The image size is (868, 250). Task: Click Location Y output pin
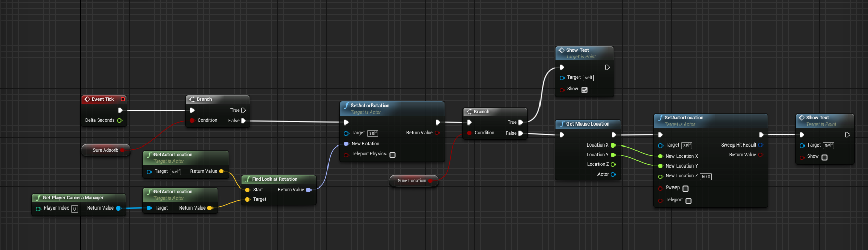pos(613,155)
